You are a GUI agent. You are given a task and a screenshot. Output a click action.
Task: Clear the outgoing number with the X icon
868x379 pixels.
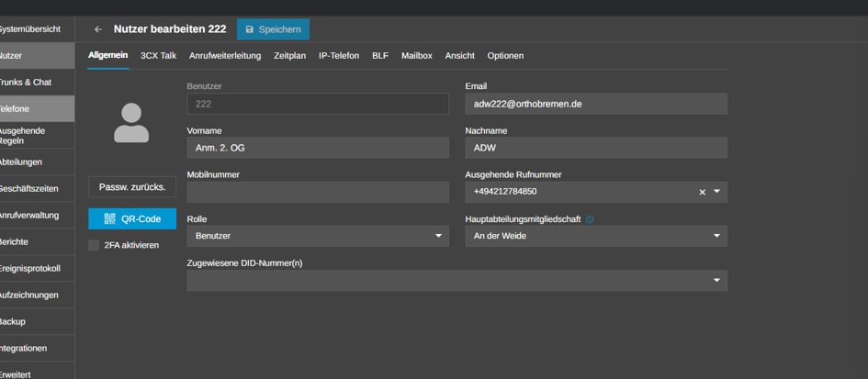[702, 192]
